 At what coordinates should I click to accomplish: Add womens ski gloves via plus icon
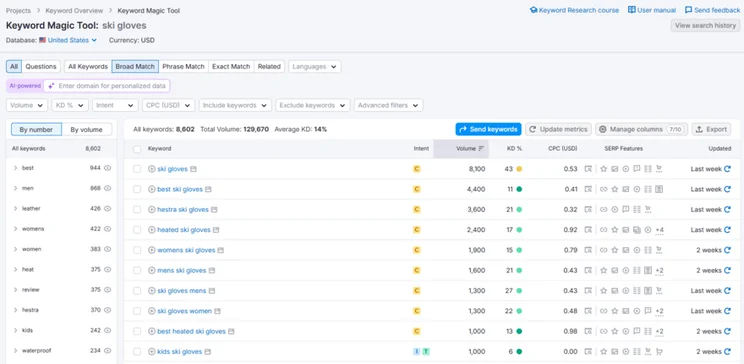[x=152, y=250]
